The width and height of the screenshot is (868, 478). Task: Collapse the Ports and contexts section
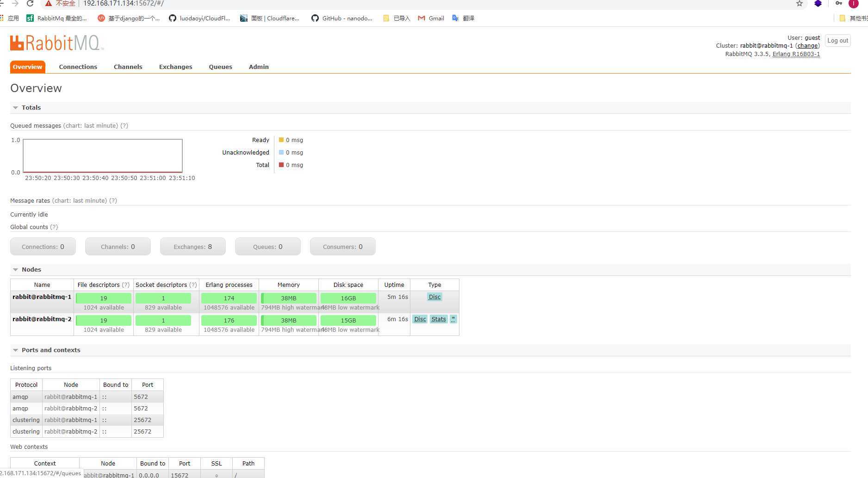point(51,350)
